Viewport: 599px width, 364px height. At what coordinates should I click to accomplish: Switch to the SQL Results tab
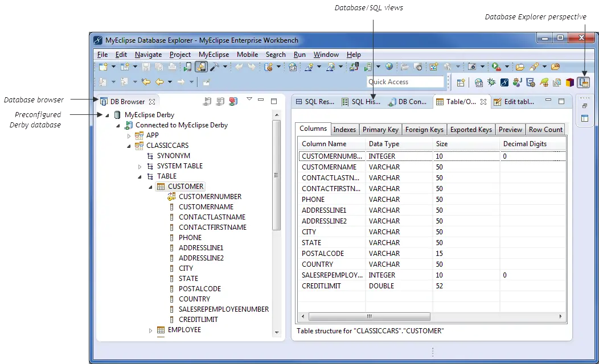315,102
